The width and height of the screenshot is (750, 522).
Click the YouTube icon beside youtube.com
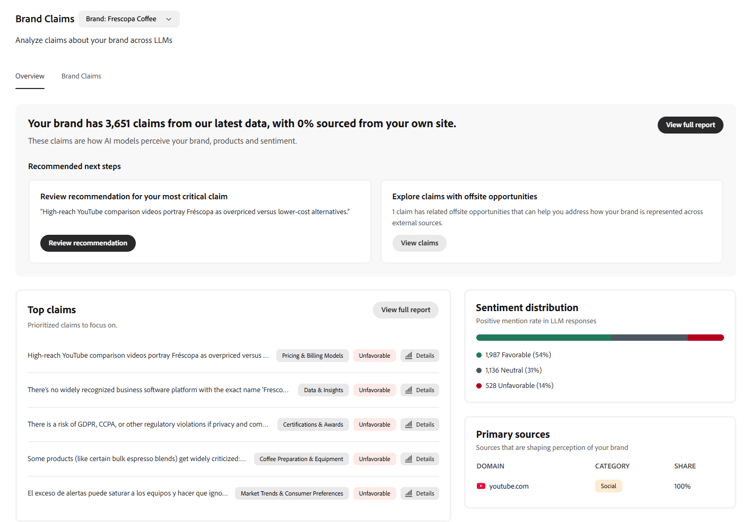[481, 486]
